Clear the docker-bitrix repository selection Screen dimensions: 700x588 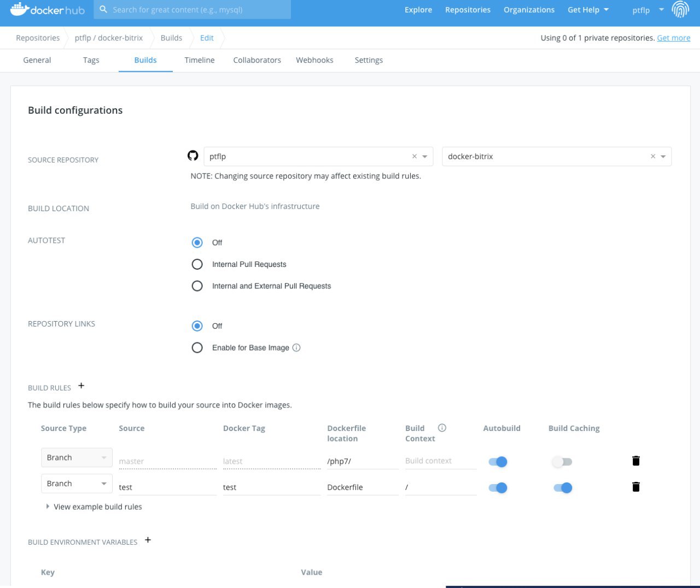tap(652, 156)
